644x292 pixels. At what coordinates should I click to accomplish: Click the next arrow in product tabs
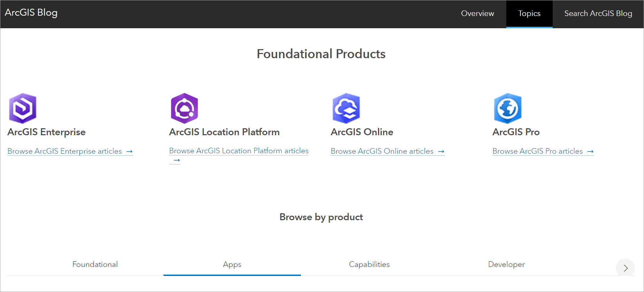626,268
